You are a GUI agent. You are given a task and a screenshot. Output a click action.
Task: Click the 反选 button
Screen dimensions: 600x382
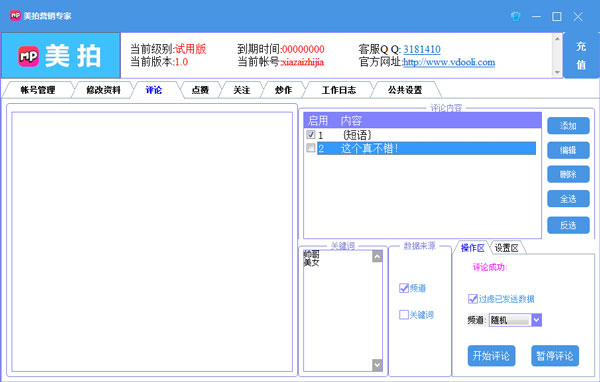568,225
